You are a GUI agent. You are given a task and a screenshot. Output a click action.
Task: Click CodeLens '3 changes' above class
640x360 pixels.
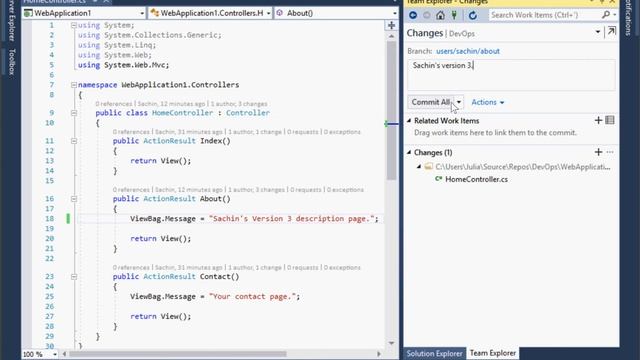(253, 104)
